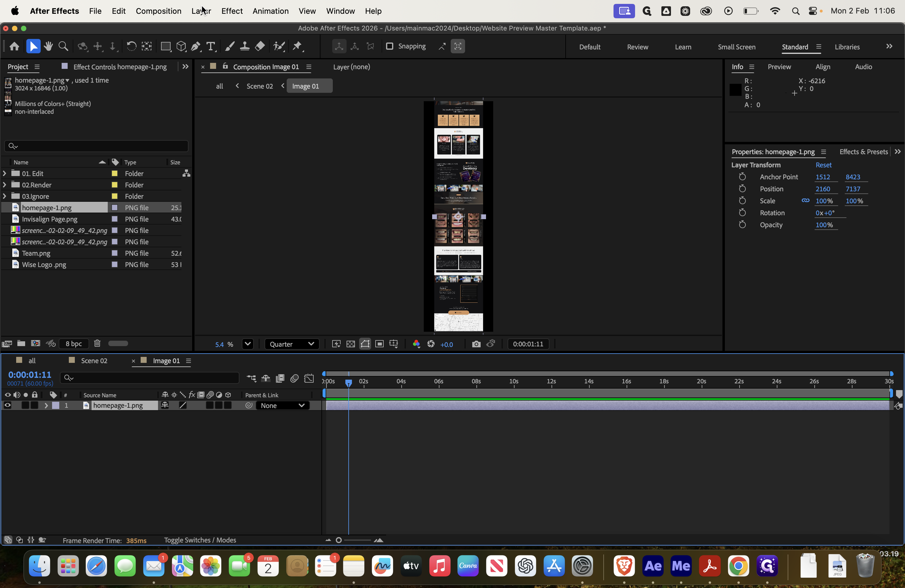This screenshot has height=588, width=905.
Task: Open the magnification percentage dropdown
Action: click(x=247, y=344)
